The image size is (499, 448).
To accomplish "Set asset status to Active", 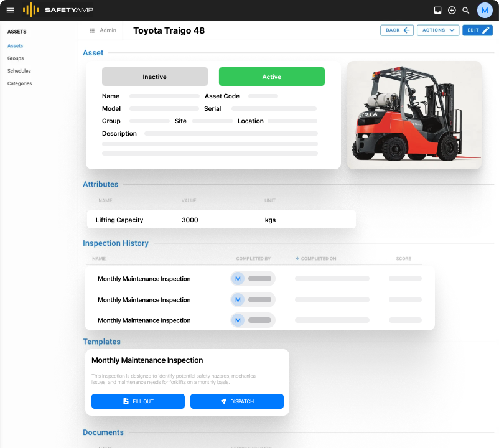I will (272, 77).
